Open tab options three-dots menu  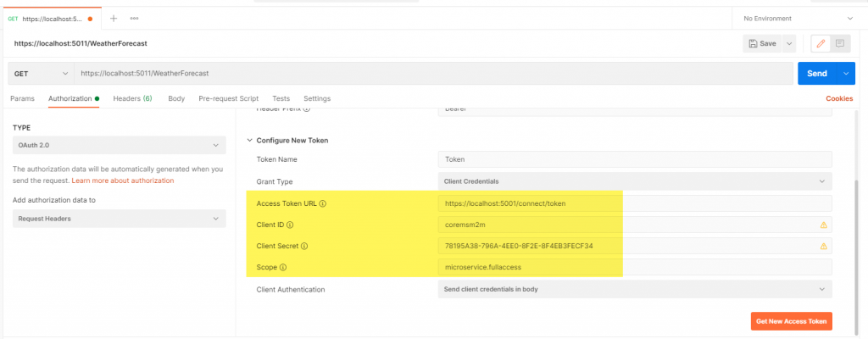pos(134,19)
